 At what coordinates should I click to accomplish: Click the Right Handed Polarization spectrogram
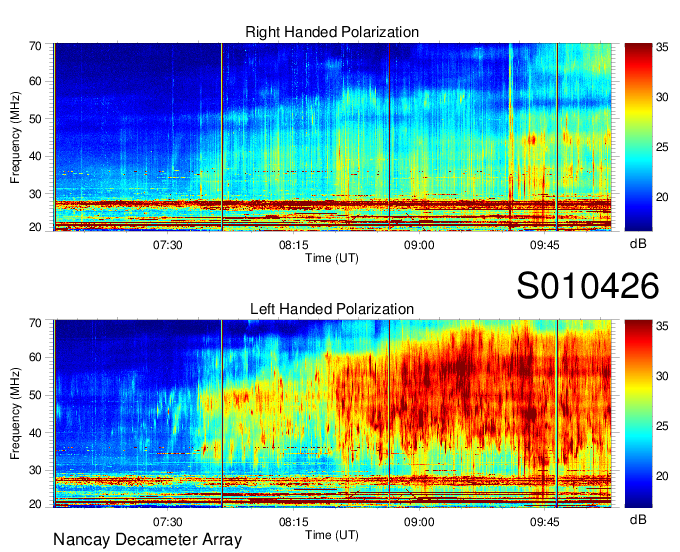pyautogui.click(x=332, y=137)
